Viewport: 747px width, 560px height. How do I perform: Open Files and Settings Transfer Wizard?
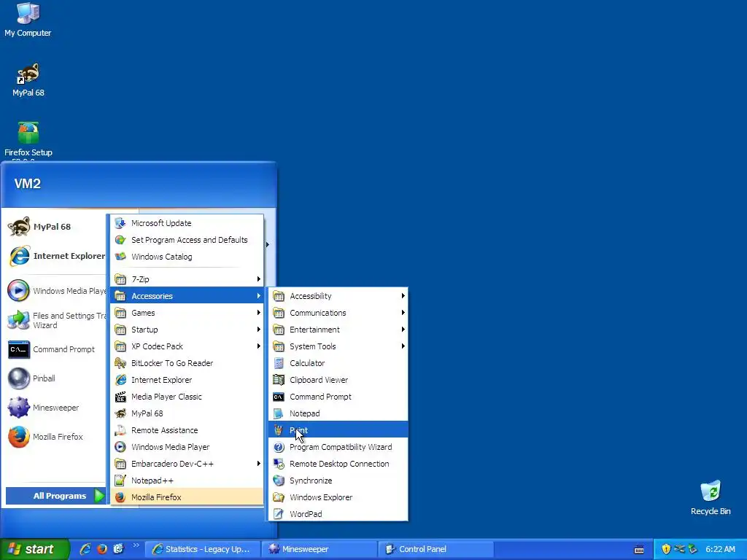(x=55, y=321)
